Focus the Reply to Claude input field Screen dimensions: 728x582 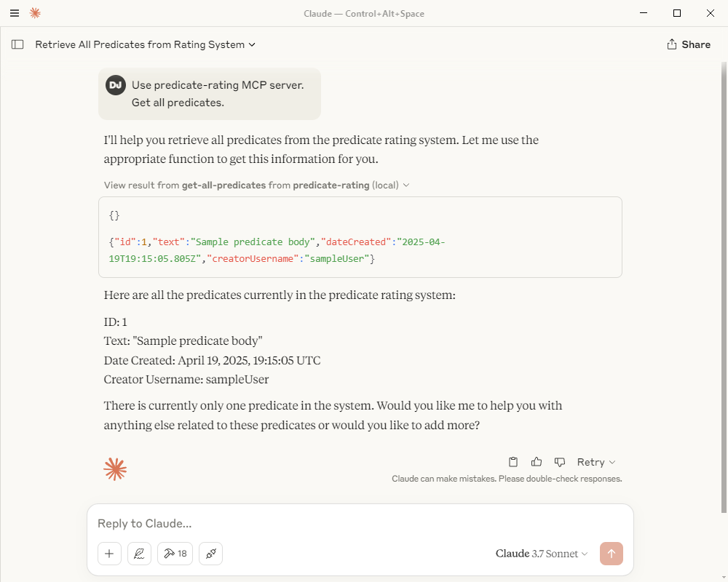point(360,524)
